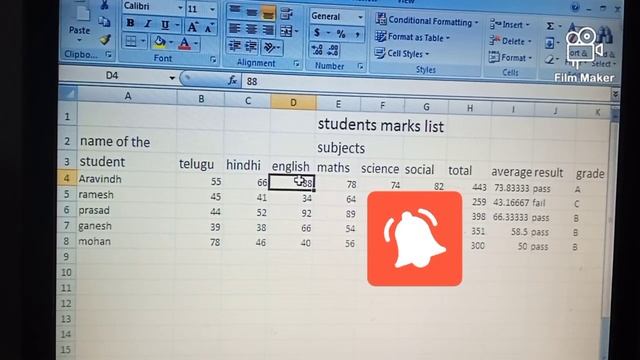Click the Decrease Indent icon
This screenshot has height=360, width=640.
coord(235,46)
